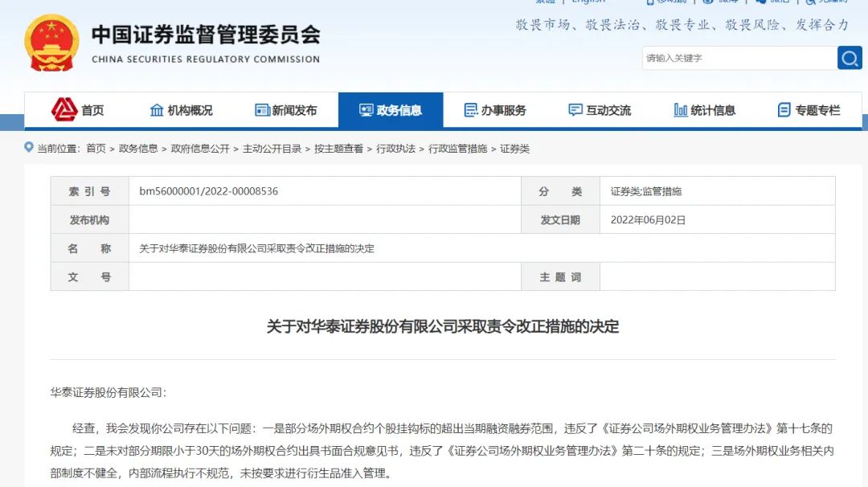
Task: Open the 专题专栏 navigation tab
Action: (x=809, y=110)
